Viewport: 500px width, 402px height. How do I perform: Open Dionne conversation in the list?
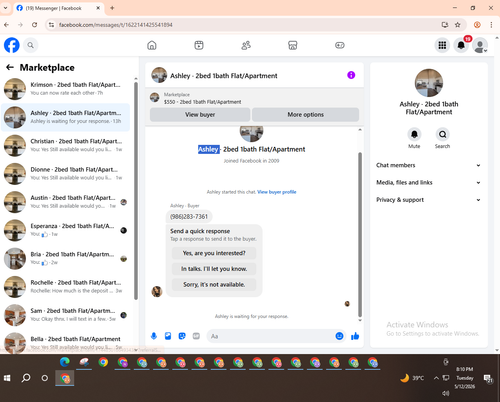[x=66, y=174]
